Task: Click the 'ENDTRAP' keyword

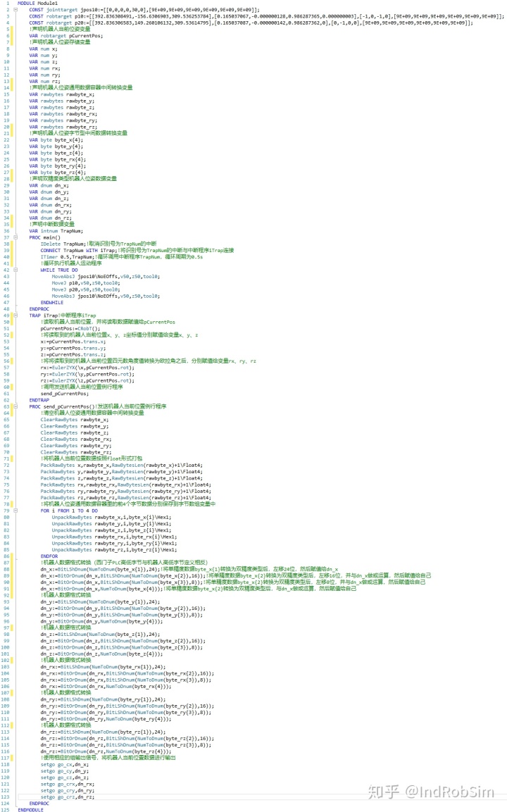Action: [x=39, y=400]
